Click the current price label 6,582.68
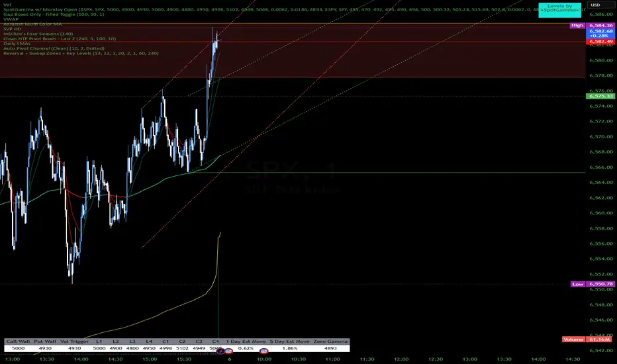 coord(600,33)
